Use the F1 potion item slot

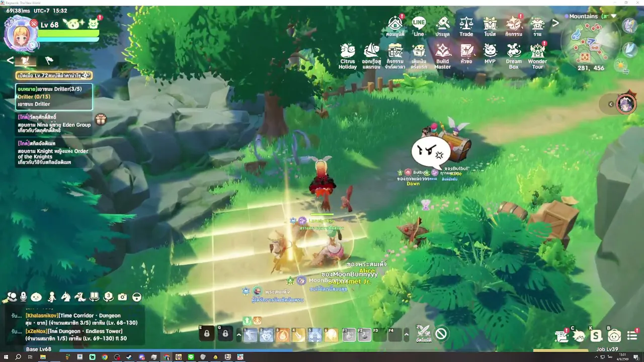tap(349, 334)
